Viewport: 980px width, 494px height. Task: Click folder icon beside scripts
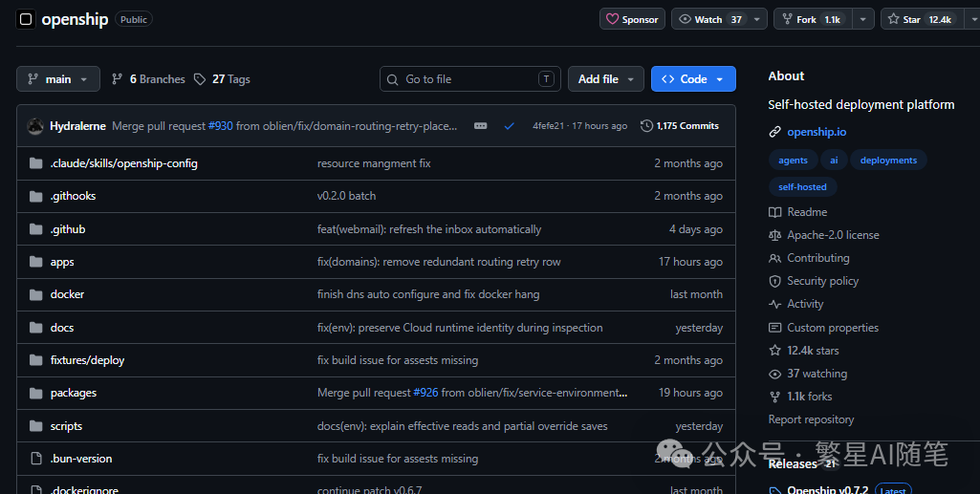pos(36,426)
